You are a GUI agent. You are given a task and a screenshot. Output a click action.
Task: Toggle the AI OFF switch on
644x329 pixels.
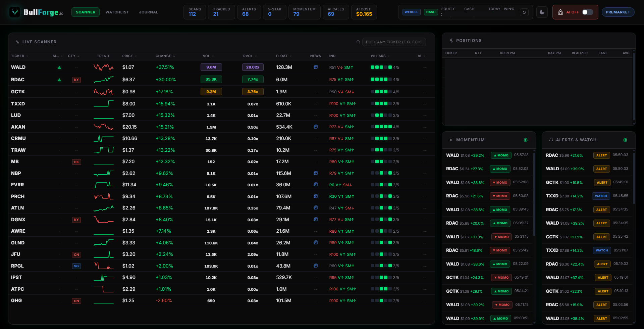(587, 12)
